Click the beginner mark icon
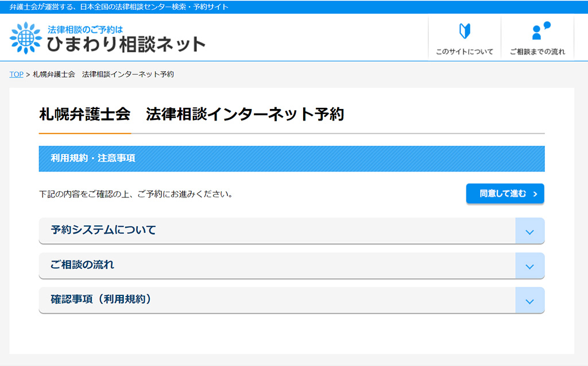This screenshot has height=366, width=588. pos(465,31)
